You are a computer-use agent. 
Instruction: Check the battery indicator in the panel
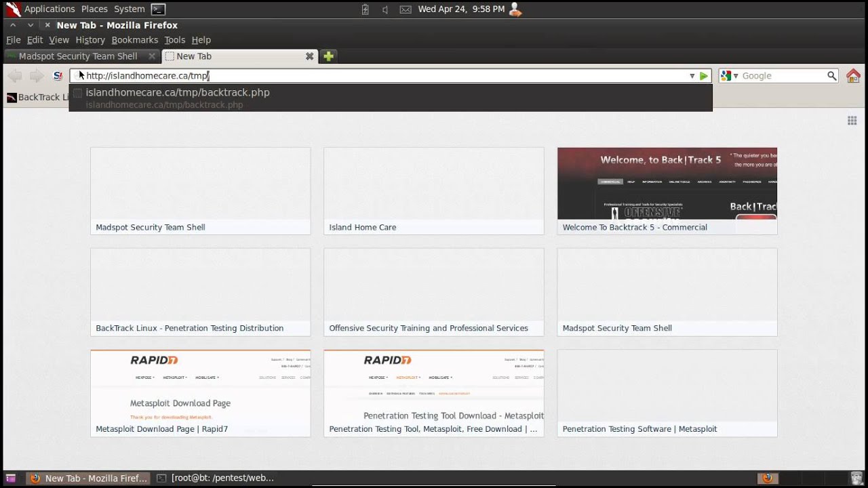365,9
